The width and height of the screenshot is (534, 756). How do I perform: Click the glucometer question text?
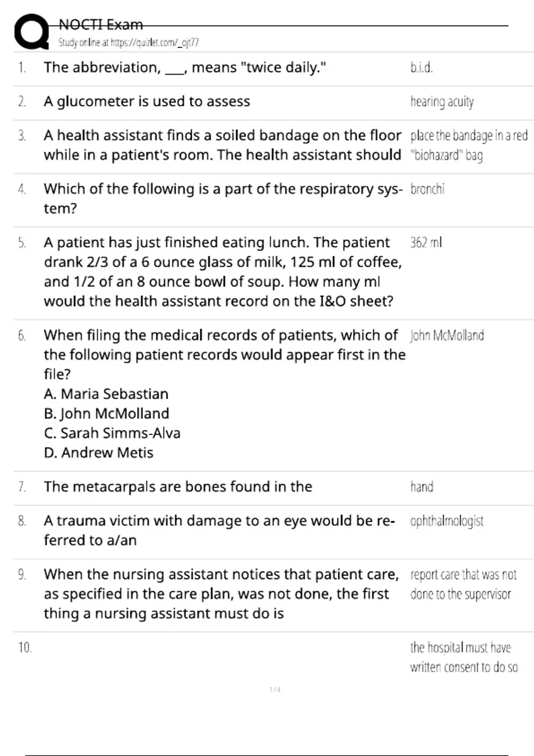(147, 101)
